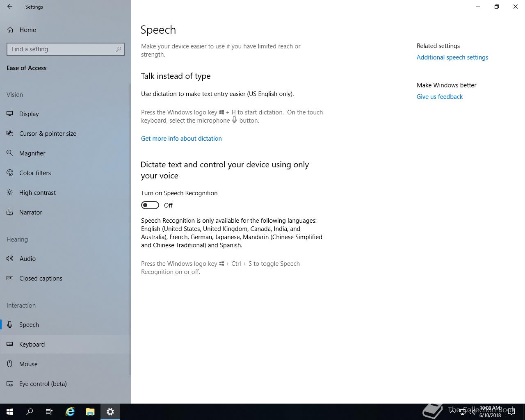Restore down the Settings window

(497, 7)
